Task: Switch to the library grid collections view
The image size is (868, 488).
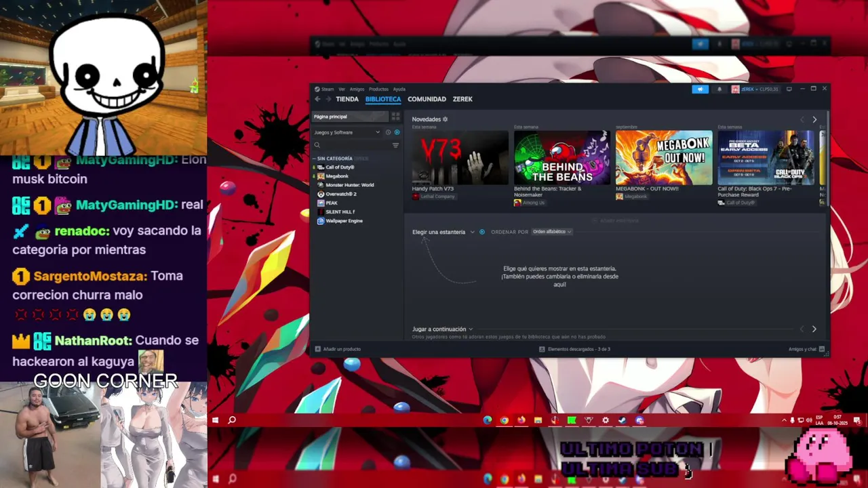Action: pos(395,117)
